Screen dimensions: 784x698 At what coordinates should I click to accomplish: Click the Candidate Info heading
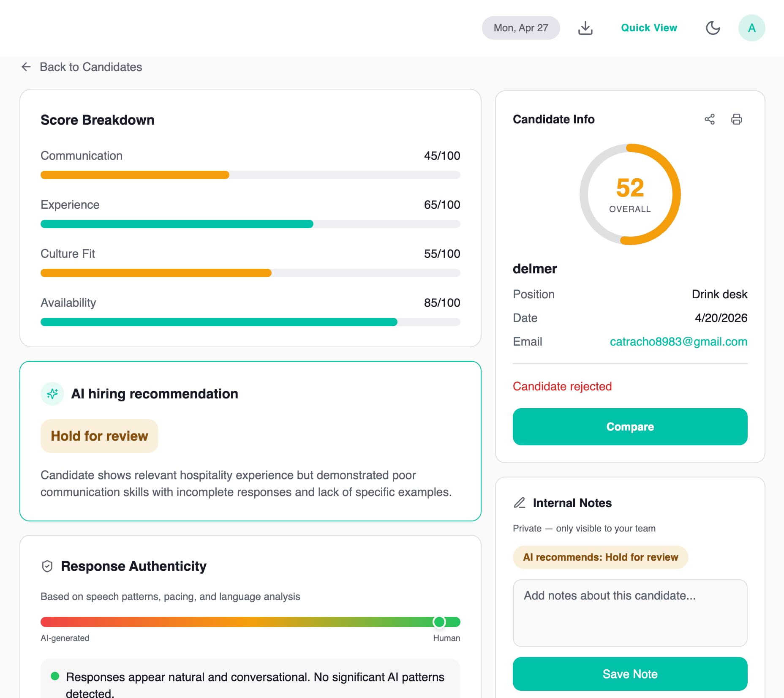(x=553, y=119)
